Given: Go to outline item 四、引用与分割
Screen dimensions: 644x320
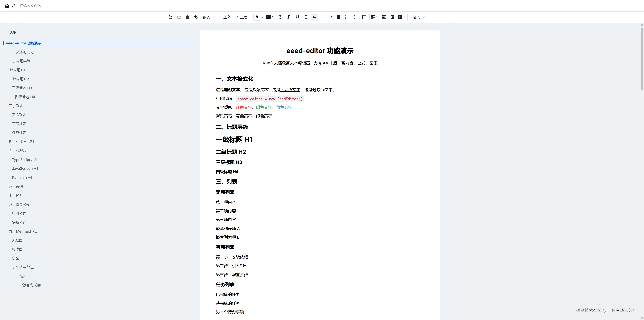Looking at the screenshot, I should coord(21,142).
